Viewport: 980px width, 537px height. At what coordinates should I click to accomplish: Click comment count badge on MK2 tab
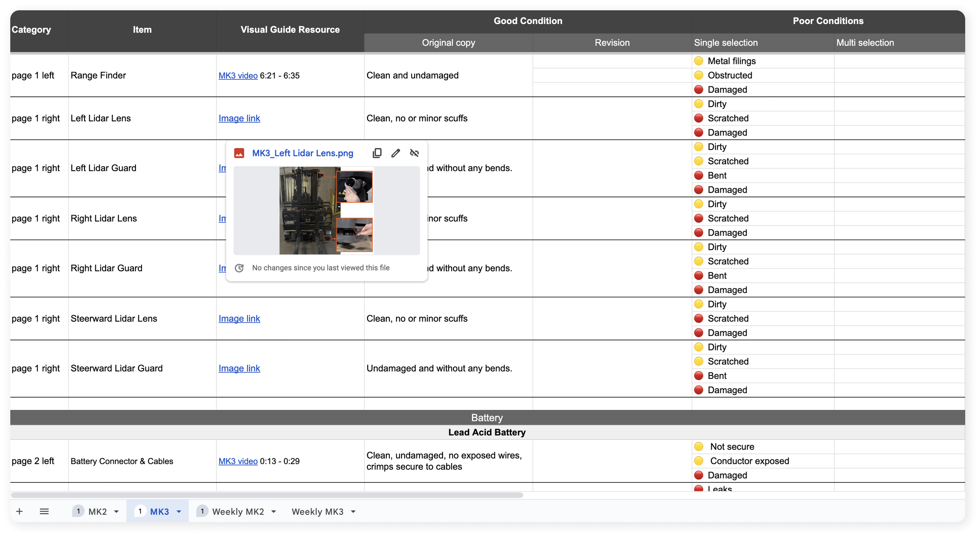point(78,511)
